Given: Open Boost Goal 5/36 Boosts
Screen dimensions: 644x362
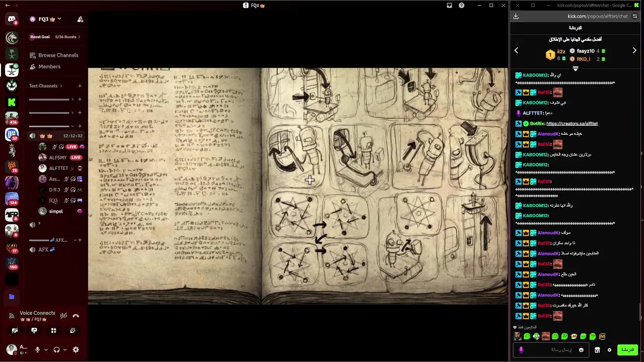Looking at the screenshot, I should tap(55, 37).
